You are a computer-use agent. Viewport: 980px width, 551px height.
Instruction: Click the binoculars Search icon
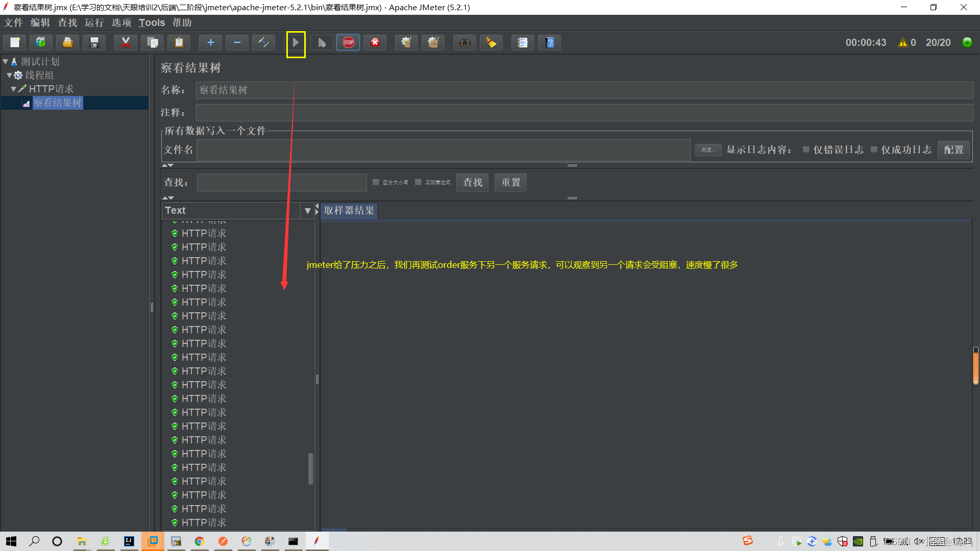464,43
